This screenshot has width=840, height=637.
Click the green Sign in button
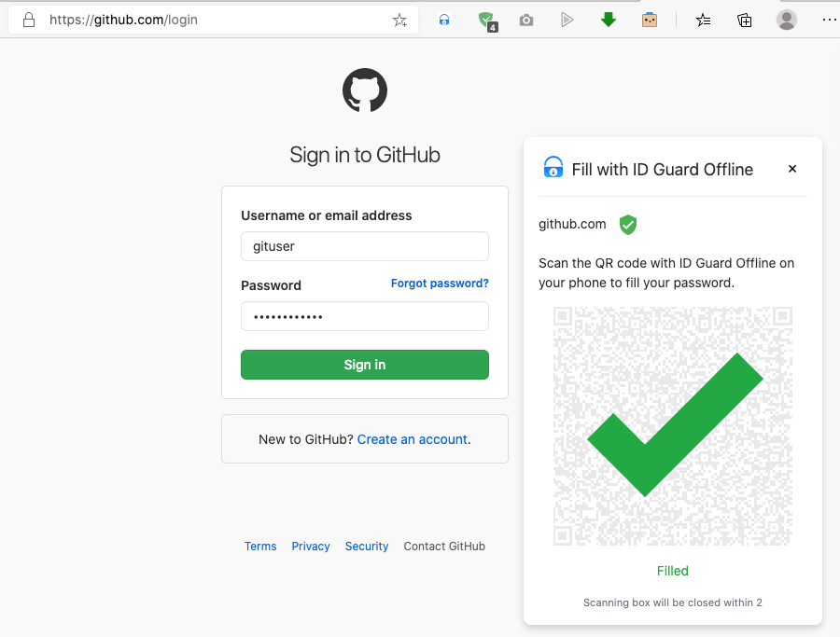click(x=365, y=365)
